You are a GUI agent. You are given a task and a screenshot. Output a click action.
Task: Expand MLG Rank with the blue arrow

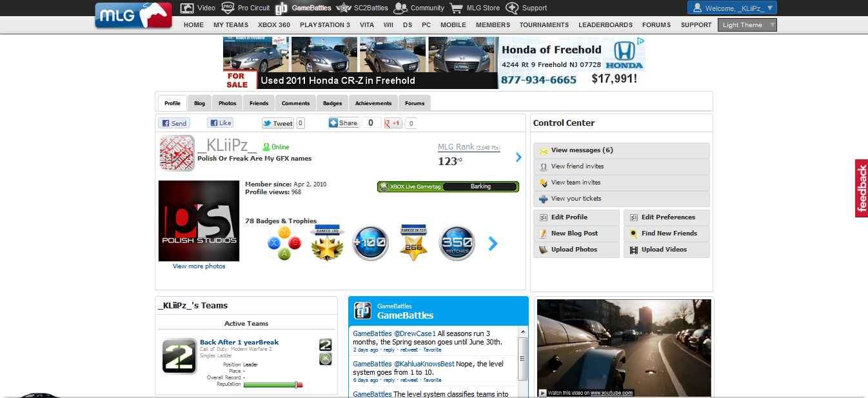[518, 157]
